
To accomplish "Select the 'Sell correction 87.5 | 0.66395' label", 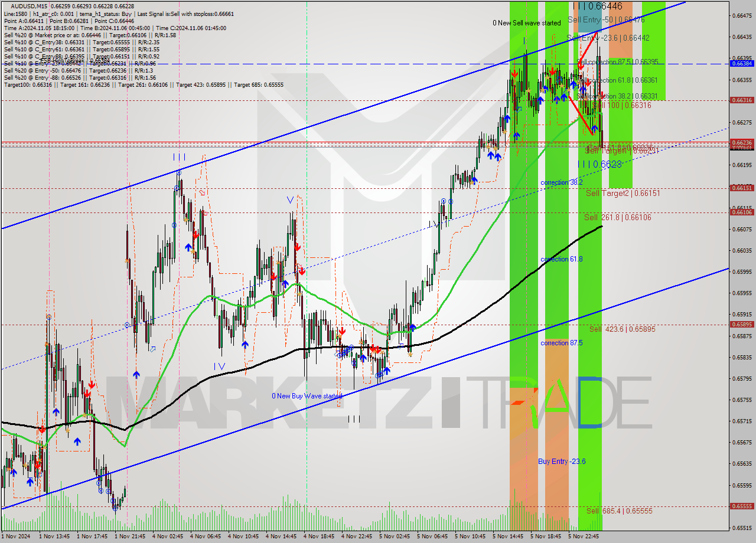I will (617, 62).
